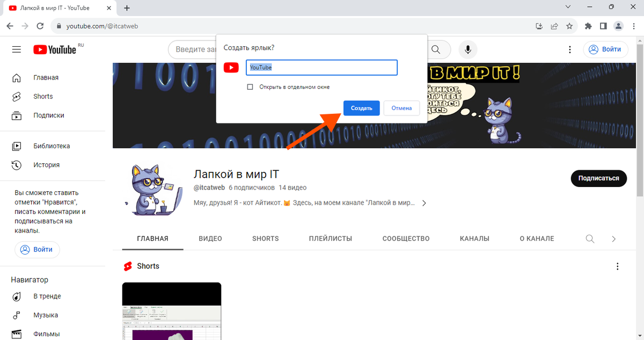Expand the channel description arrow
This screenshot has width=644, height=340.
[424, 204]
